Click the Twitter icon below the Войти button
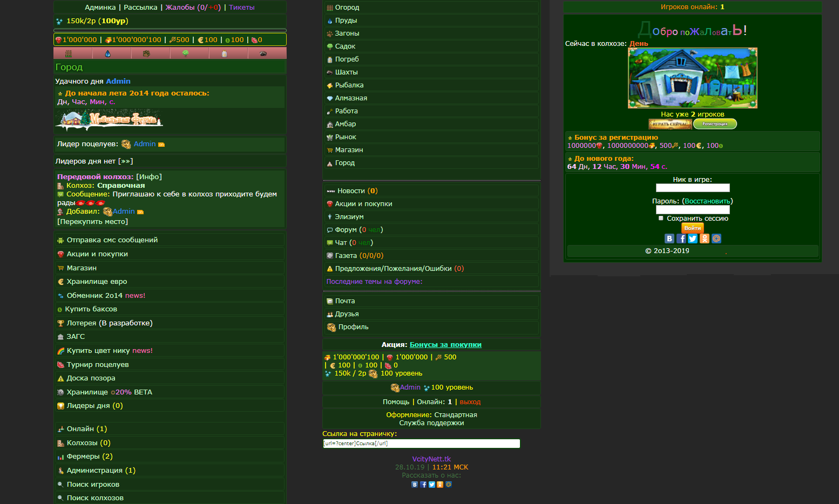 click(693, 239)
